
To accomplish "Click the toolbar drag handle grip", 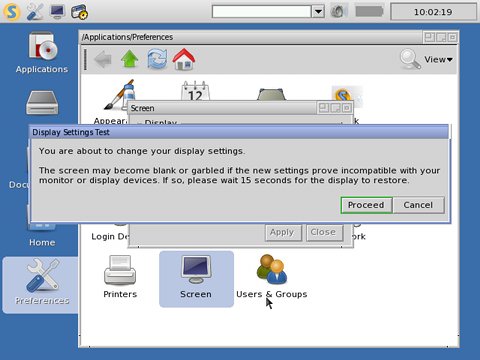I will 85,60.
